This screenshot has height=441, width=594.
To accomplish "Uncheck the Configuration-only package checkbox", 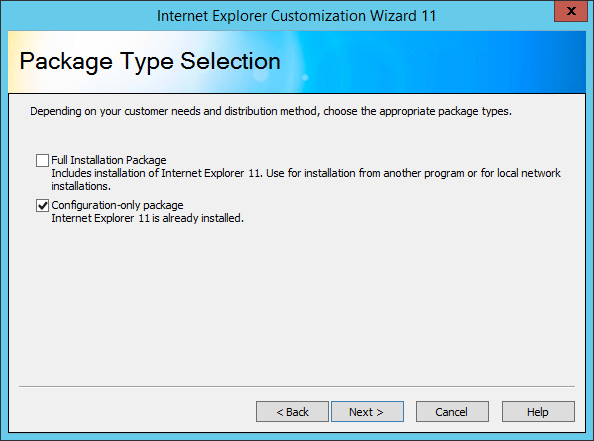I will click(x=42, y=206).
